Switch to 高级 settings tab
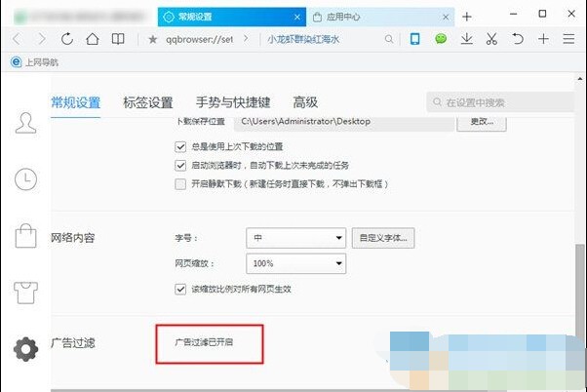 [305, 102]
